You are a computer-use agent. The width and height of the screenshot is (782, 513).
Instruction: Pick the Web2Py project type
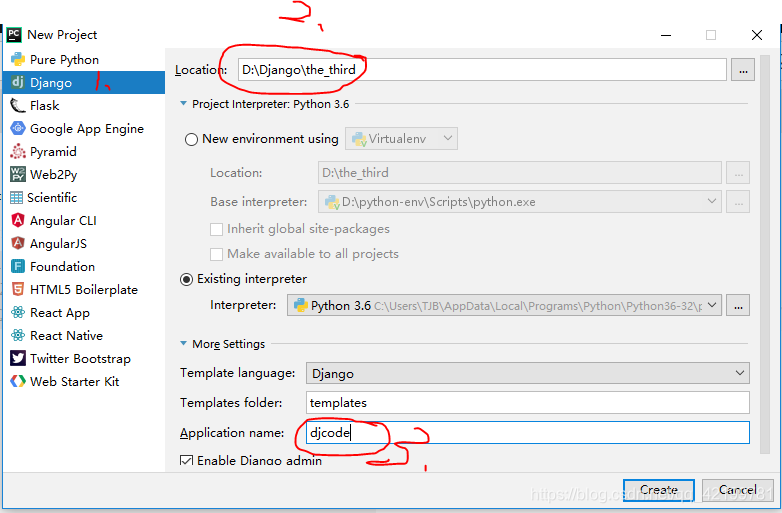coord(84,174)
